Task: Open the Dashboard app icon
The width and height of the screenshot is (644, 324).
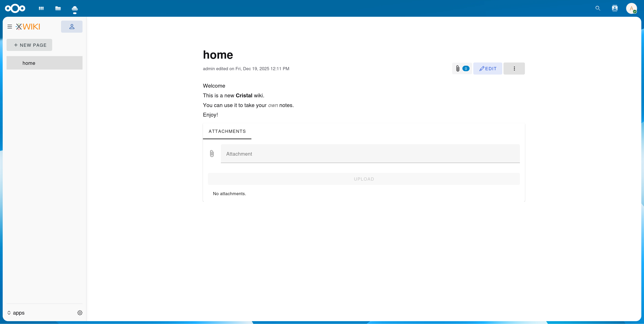Action: click(41, 8)
